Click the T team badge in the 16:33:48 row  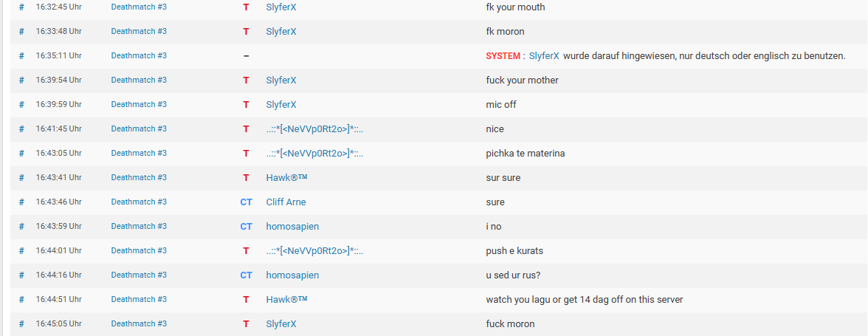click(246, 32)
